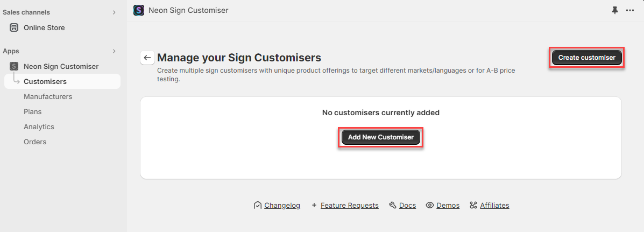Click the Affiliates icon
Screen dimensions: 644x232
point(473,205)
